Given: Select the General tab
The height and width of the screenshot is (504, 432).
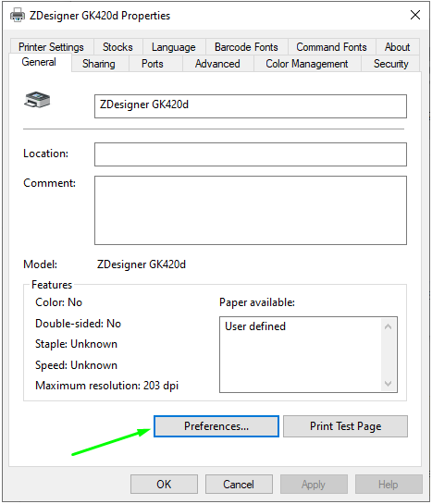Looking at the screenshot, I should 39,62.
